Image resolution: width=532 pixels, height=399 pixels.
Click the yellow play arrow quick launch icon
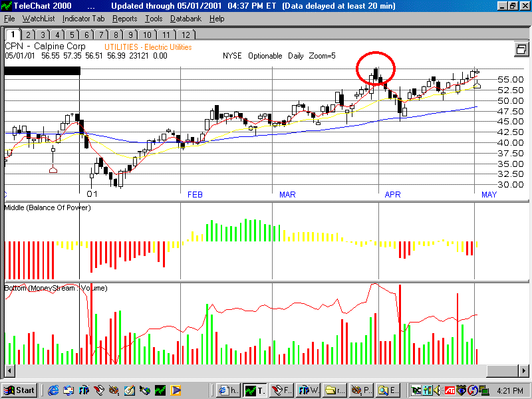[176, 390]
